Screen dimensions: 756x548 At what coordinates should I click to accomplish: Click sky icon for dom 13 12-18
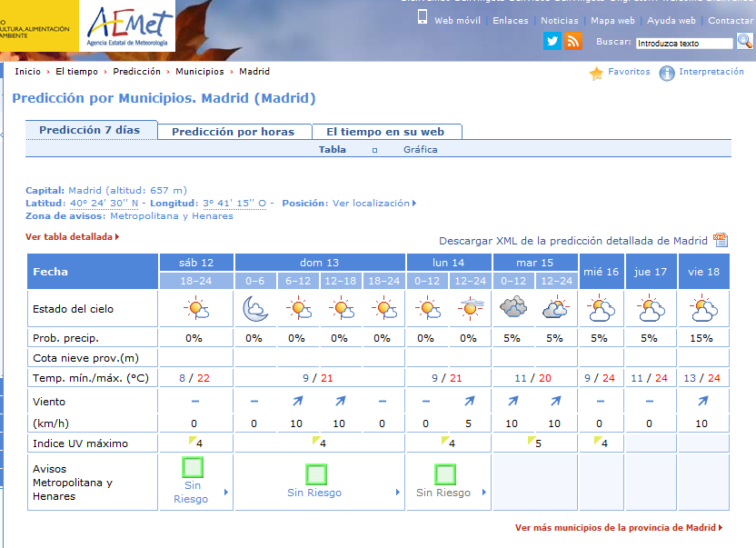pyautogui.click(x=341, y=309)
